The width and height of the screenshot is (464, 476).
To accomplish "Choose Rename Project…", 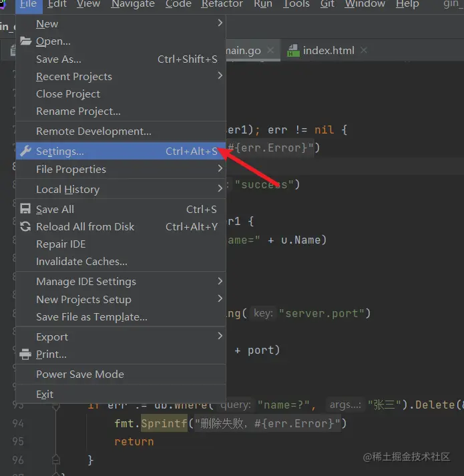I will [x=121, y=111].
